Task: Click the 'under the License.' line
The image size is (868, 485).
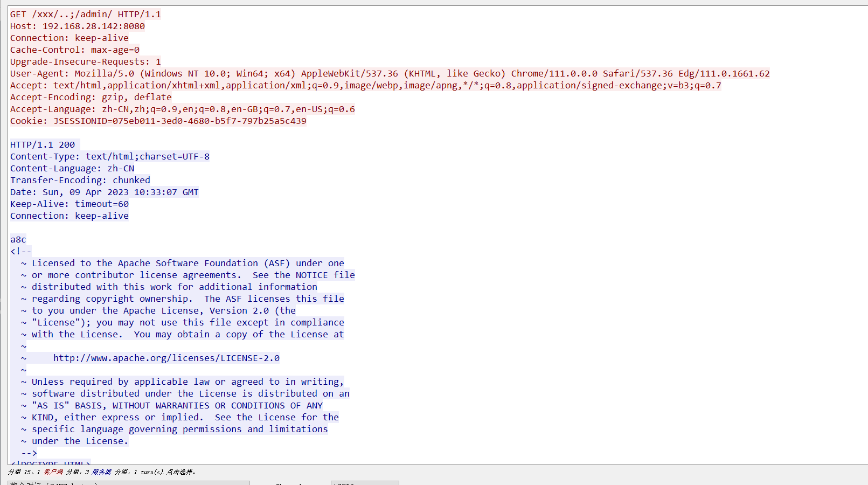Action: pyautogui.click(x=75, y=441)
